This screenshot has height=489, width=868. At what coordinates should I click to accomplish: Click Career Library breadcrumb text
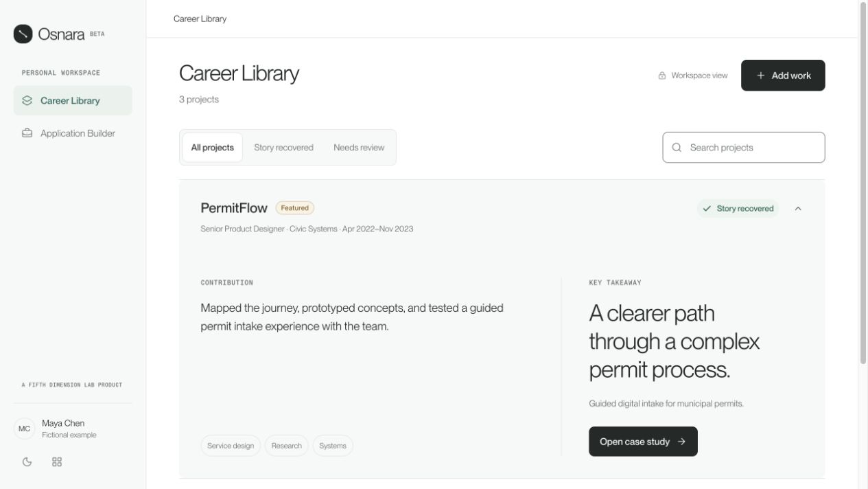click(x=200, y=19)
